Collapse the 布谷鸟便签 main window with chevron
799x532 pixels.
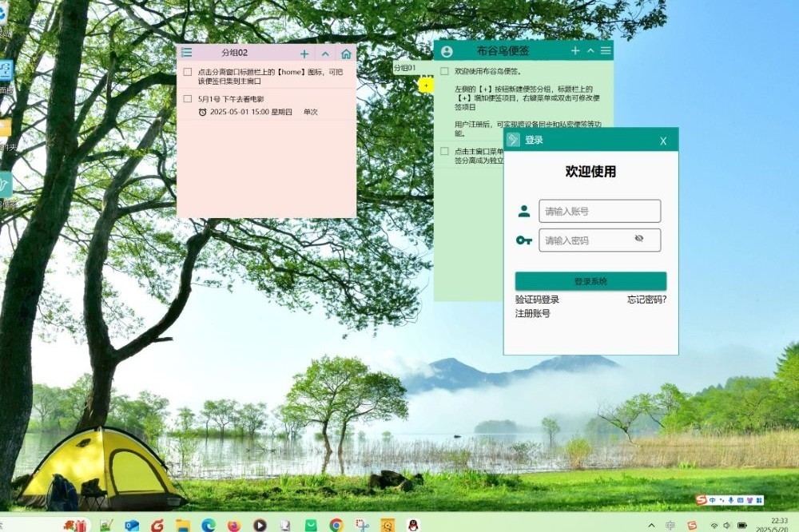point(590,51)
